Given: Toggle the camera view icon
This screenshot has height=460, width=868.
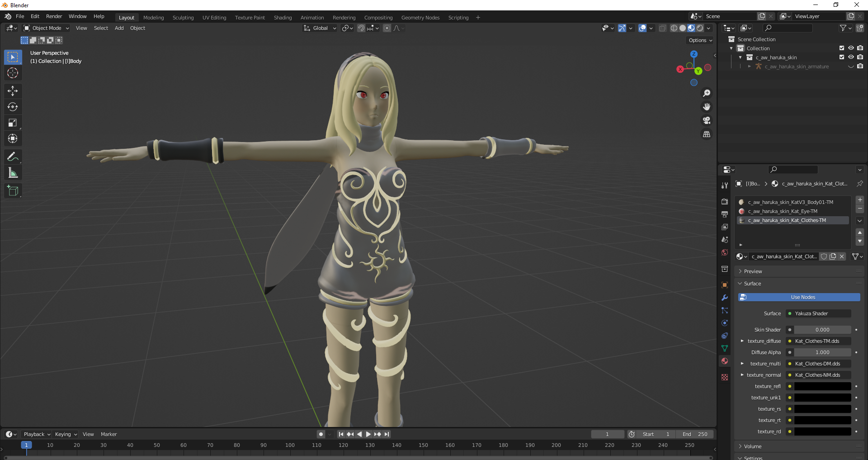Looking at the screenshot, I should pos(707,120).
